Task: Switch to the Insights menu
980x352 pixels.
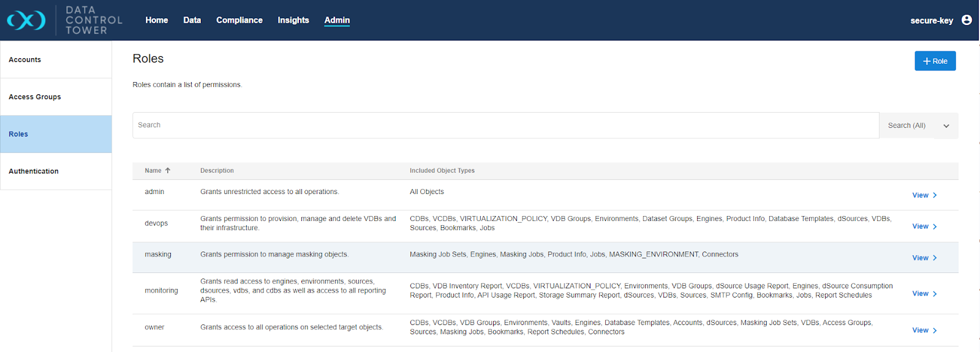Action: click(293, 20)
